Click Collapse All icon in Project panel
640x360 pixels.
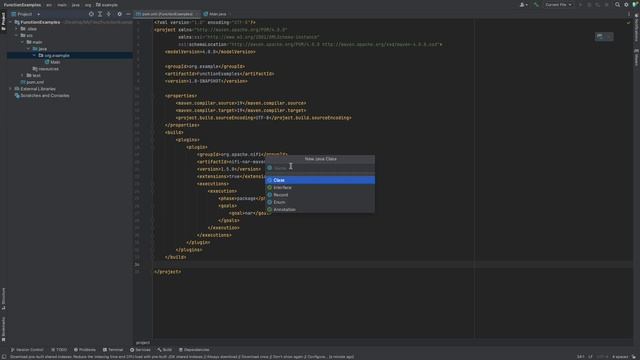tap(109, 14)
